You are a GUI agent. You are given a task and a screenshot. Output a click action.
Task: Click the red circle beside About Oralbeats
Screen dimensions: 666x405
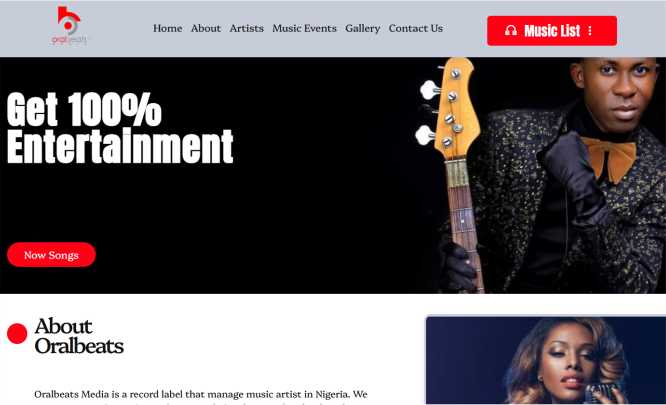(x=17, y=333)
